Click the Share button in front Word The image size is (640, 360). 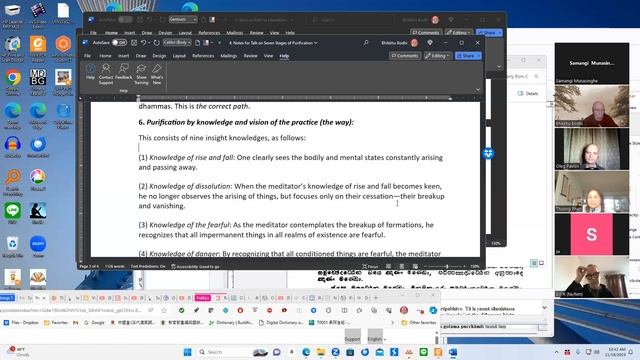(468, 56)
